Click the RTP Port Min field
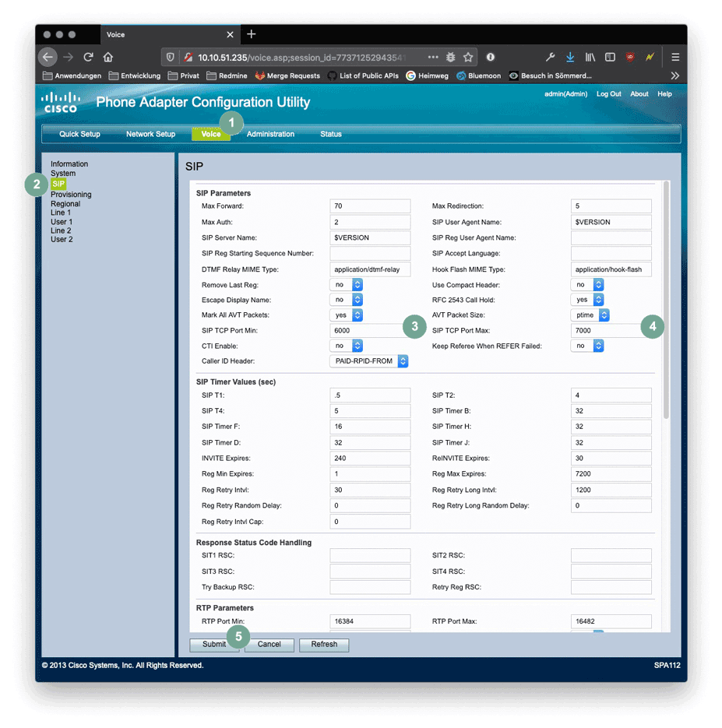The image size is (722, 728). (x=370, y=621)
